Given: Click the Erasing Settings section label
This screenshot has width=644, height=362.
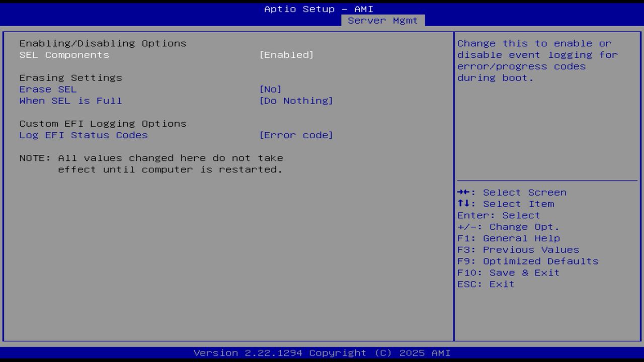Looking at the screenshot, I should pyautogui.click(x=70, y=77).
